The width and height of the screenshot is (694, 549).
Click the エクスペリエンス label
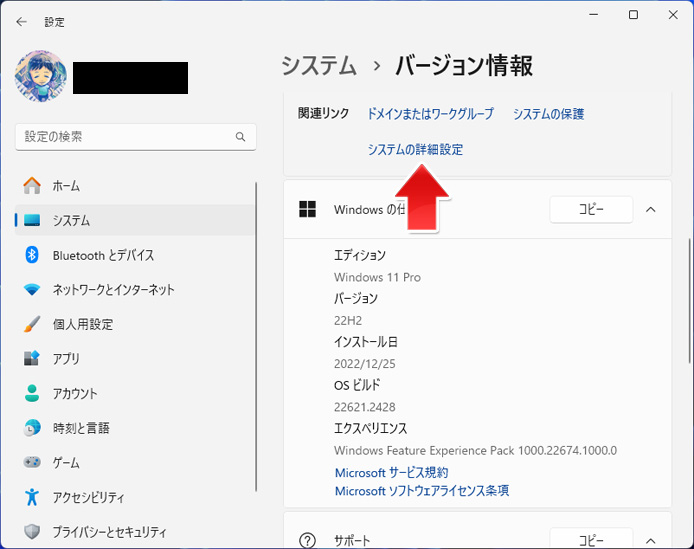pos(370,428)
